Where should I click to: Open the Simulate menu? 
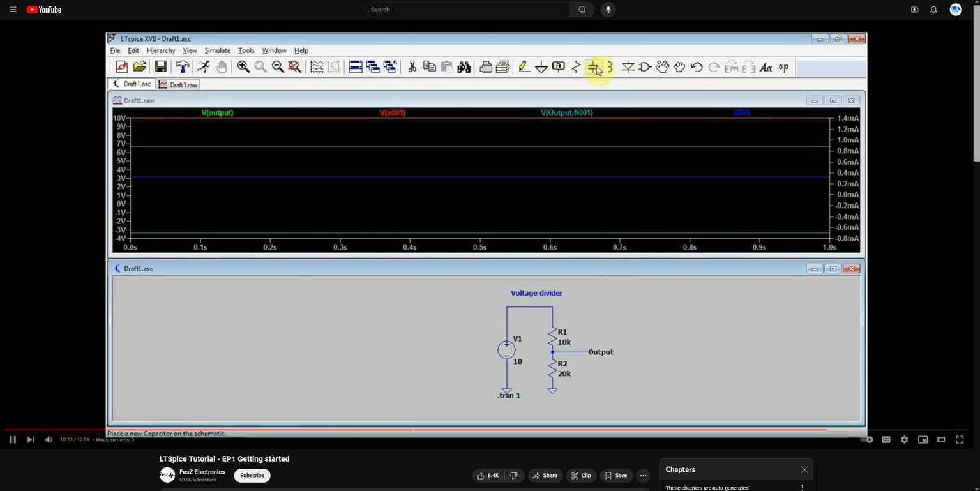217,50
